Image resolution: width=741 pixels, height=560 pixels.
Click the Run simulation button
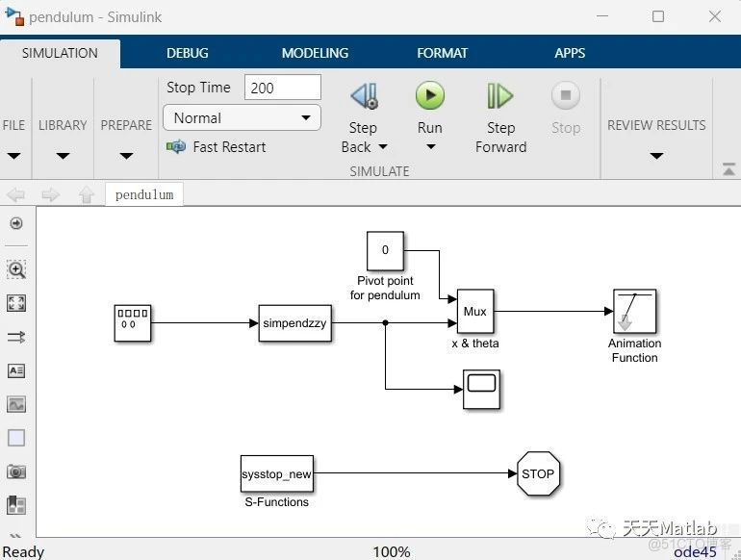[429, 95]
